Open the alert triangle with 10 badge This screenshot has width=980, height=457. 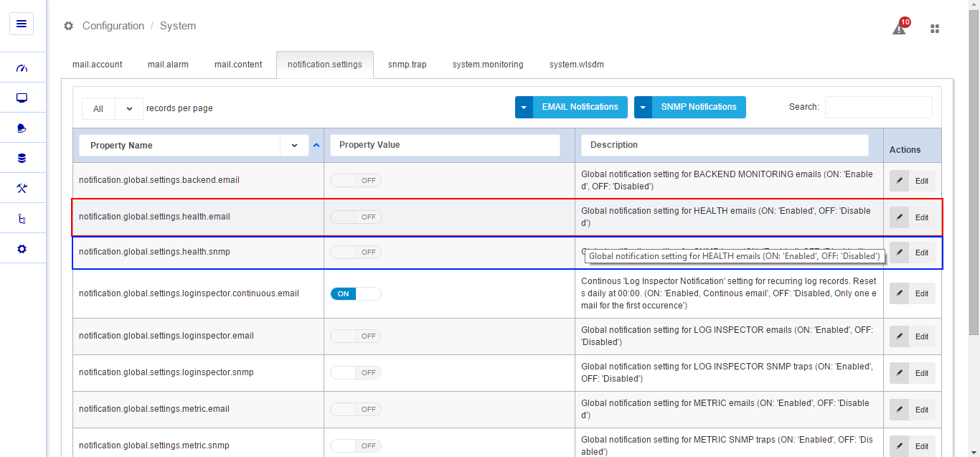pos(900,27)
